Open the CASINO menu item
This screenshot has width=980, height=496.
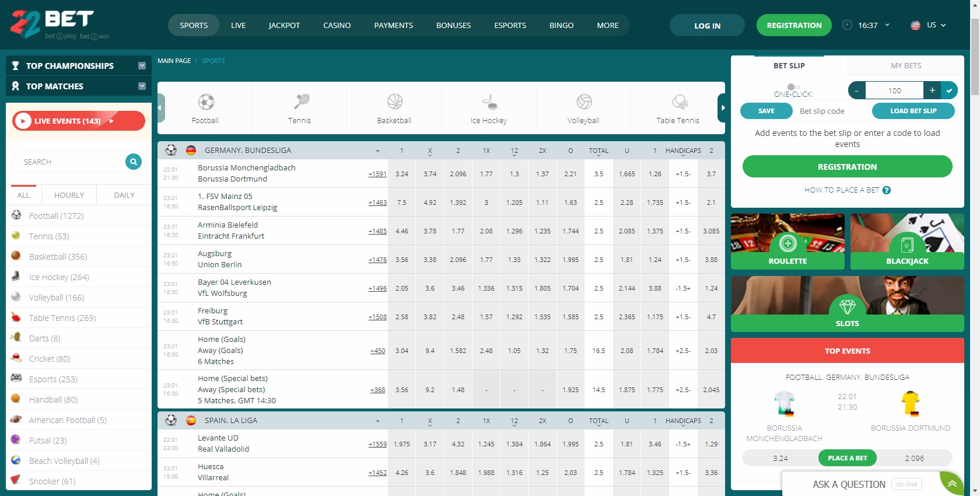tap(337, 25)
